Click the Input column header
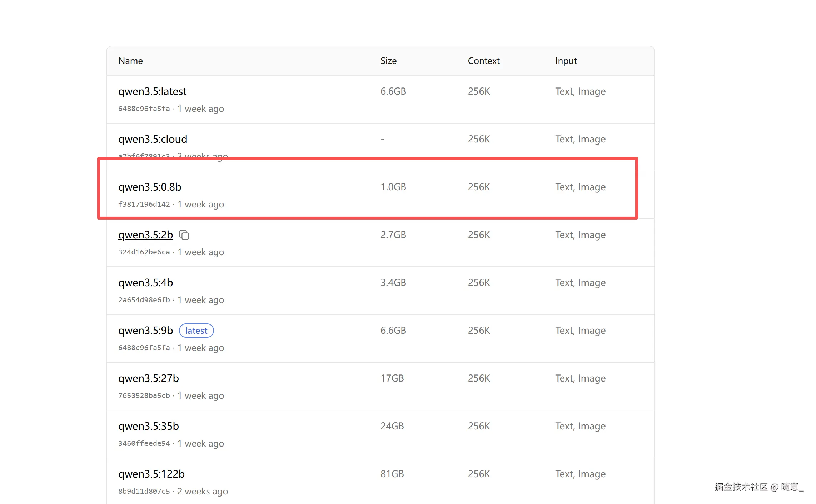 566,61
